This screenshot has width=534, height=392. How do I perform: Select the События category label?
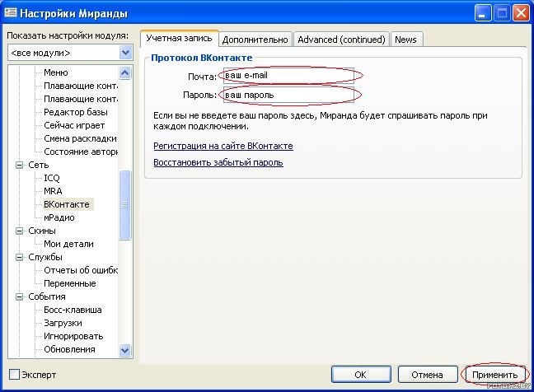click(x=47, y=296)
